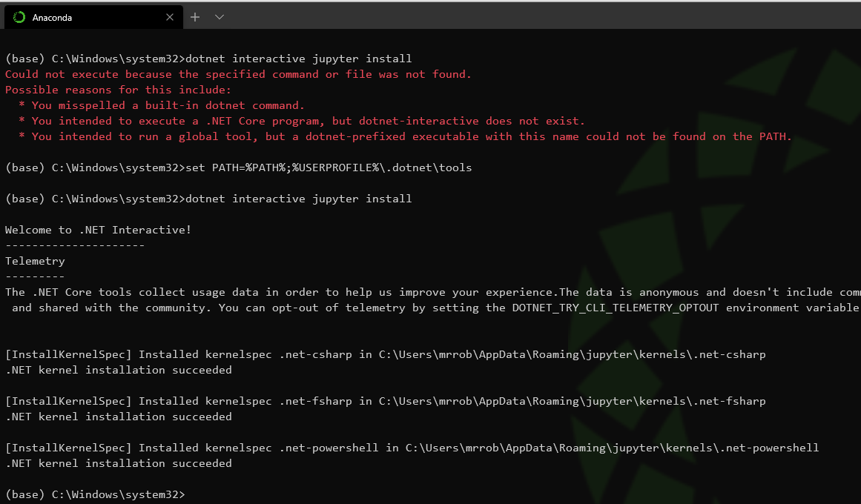Click the .net-powershell kernelspec install line
The width and height of the screenshot is (861, 504).
tap(412, 448)
